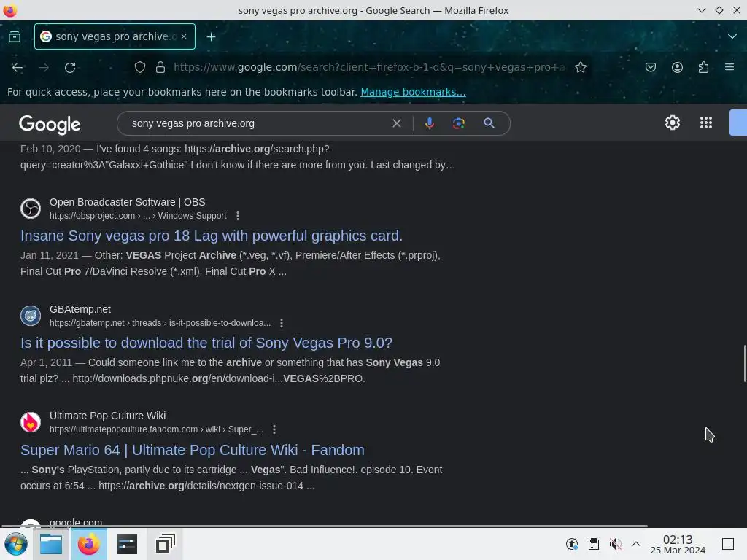Click Manage bookmarks link
747x560 pixels.
[x=413, y=92]
